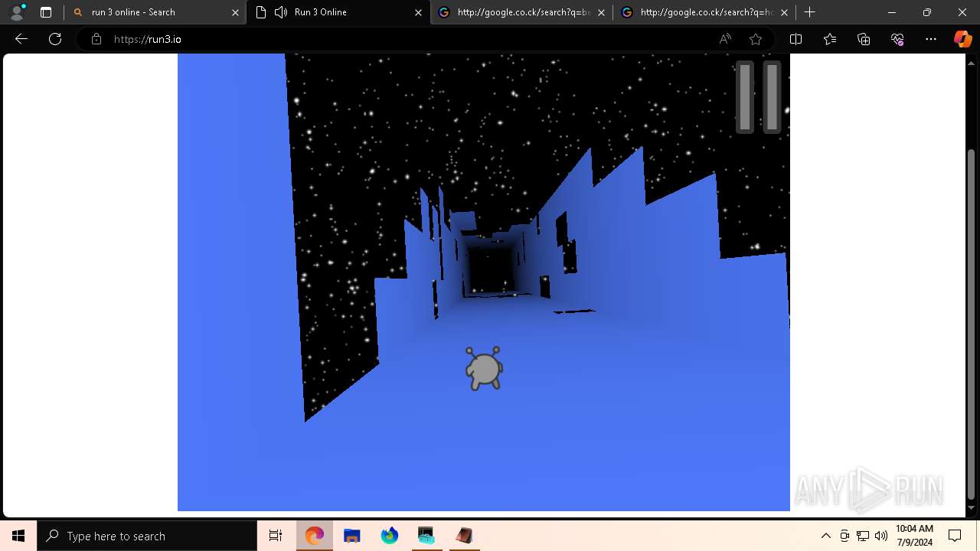Open the browser profile icon

click(x=17, y=12)
